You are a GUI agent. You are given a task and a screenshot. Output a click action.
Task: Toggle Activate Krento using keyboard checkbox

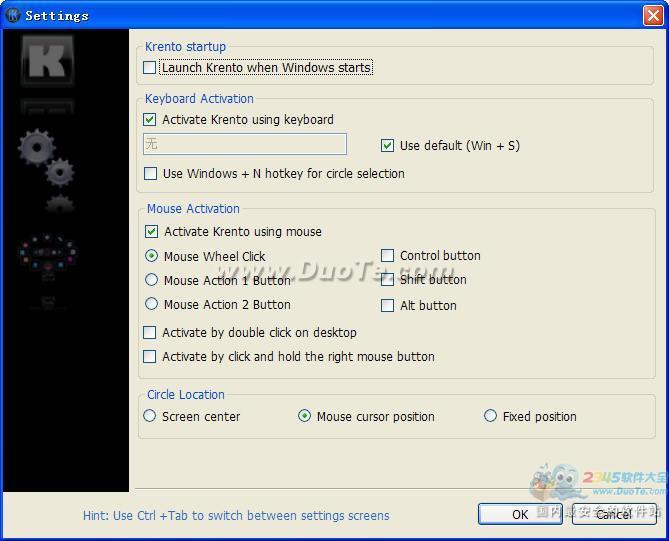(151, 120)
